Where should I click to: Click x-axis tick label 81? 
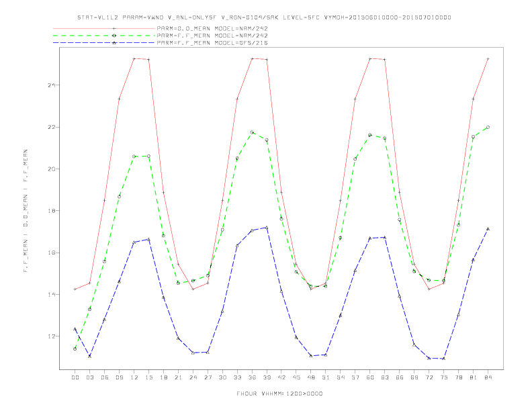(474, 377)
